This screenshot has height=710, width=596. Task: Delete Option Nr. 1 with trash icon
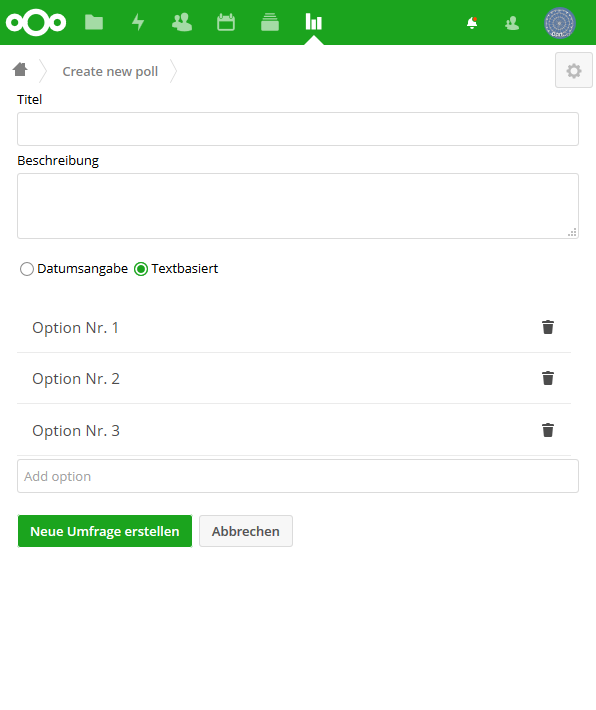pyautogui.click(x=548, y=327)
